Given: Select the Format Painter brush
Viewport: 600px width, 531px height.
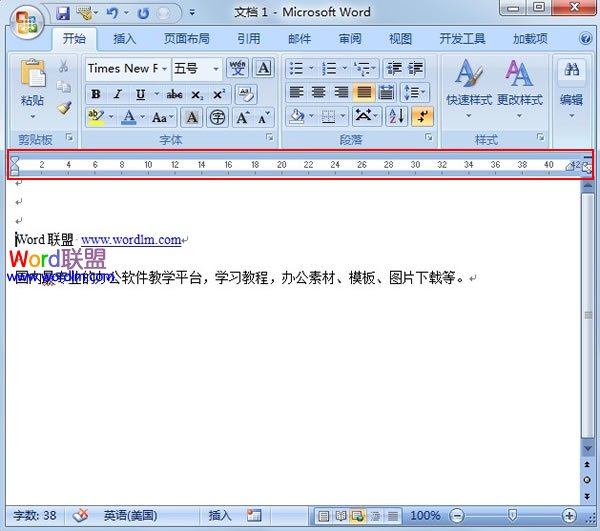Looking at the screenshot, I should coord(64,108).
